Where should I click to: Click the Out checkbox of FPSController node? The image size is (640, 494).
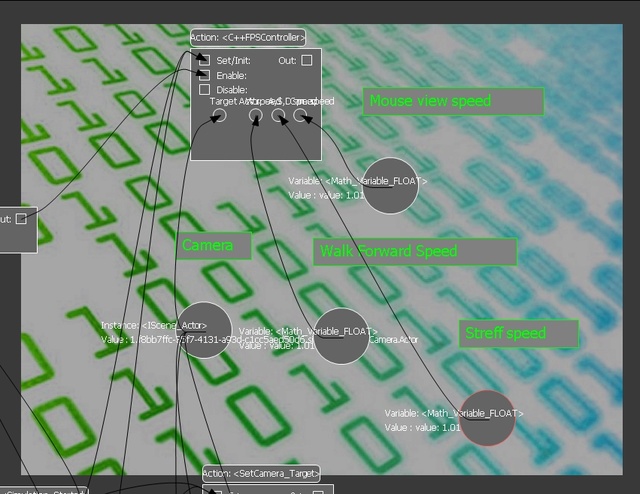307,60
